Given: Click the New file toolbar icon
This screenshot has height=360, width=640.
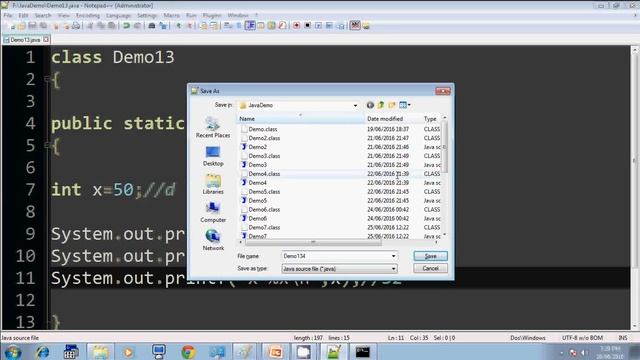Looking at the screenshot, I should tap(12, 26).
